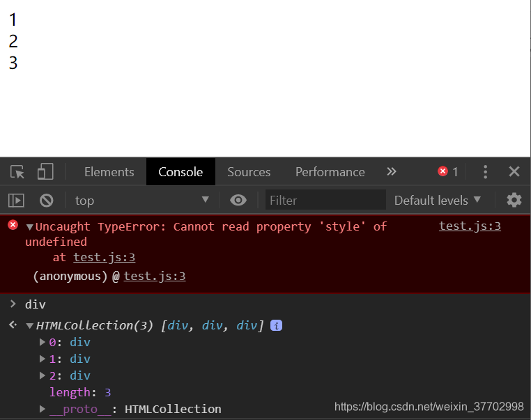Click the page text '1'
This screenshot has height=420, width=531.
click(13, 20)
